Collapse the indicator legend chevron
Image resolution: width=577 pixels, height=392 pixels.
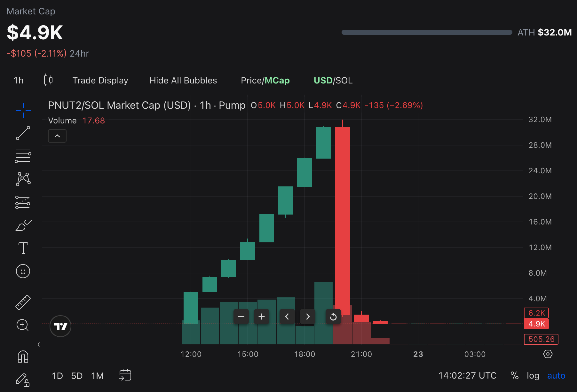[x=57, y=136]
